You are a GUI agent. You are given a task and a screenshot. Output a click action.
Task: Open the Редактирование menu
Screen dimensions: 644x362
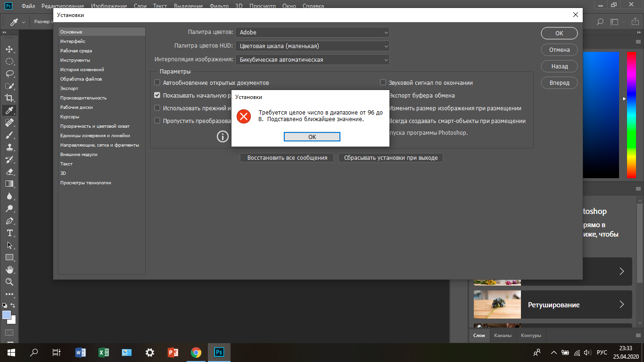point(63,6)
